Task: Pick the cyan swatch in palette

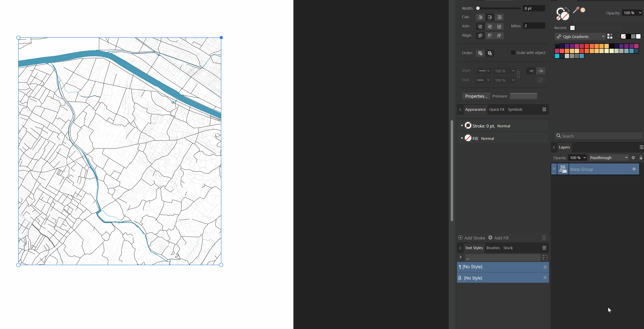Action: tap(557, 56)
